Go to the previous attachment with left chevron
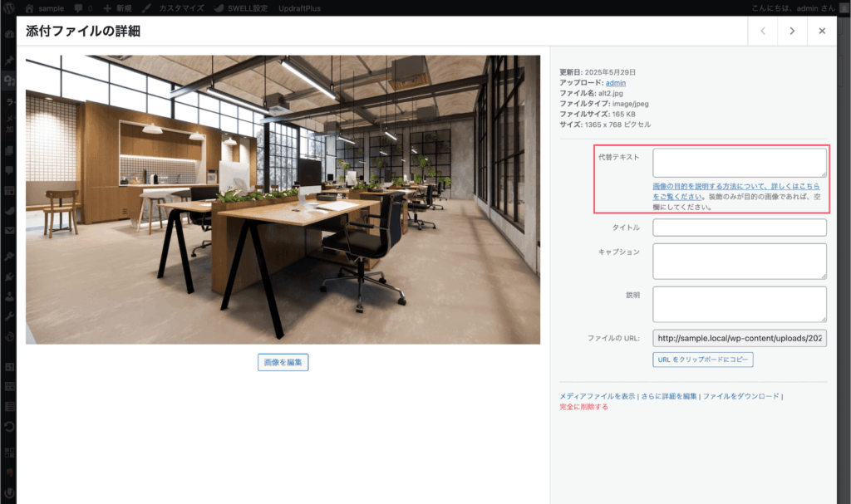Screen dimensions: 851x504 (762, 31)
